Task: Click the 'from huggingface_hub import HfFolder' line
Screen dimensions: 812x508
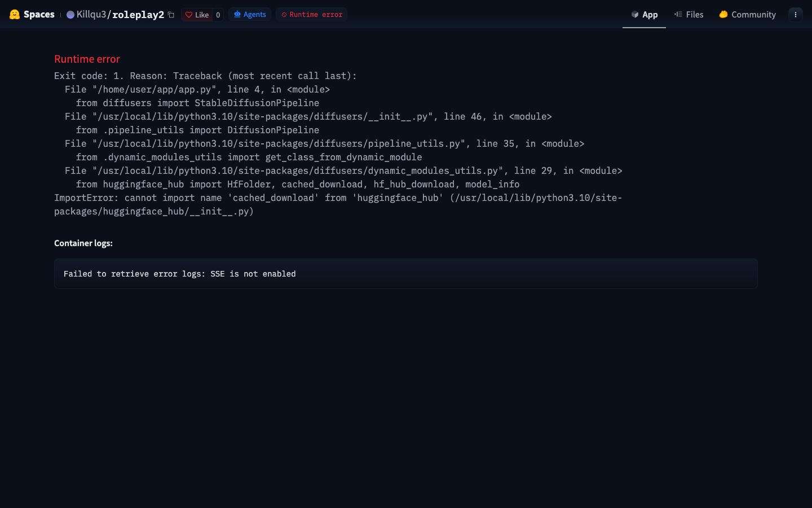Action: (298, 184)
